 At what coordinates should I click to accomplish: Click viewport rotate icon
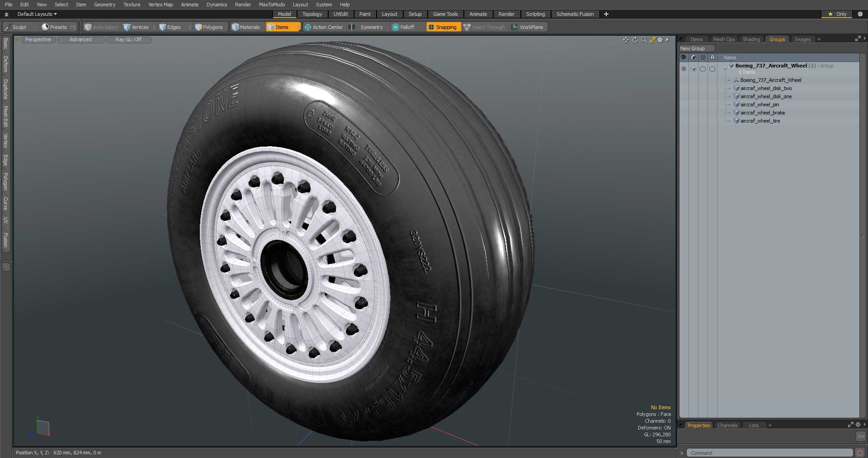pos(635,40)
